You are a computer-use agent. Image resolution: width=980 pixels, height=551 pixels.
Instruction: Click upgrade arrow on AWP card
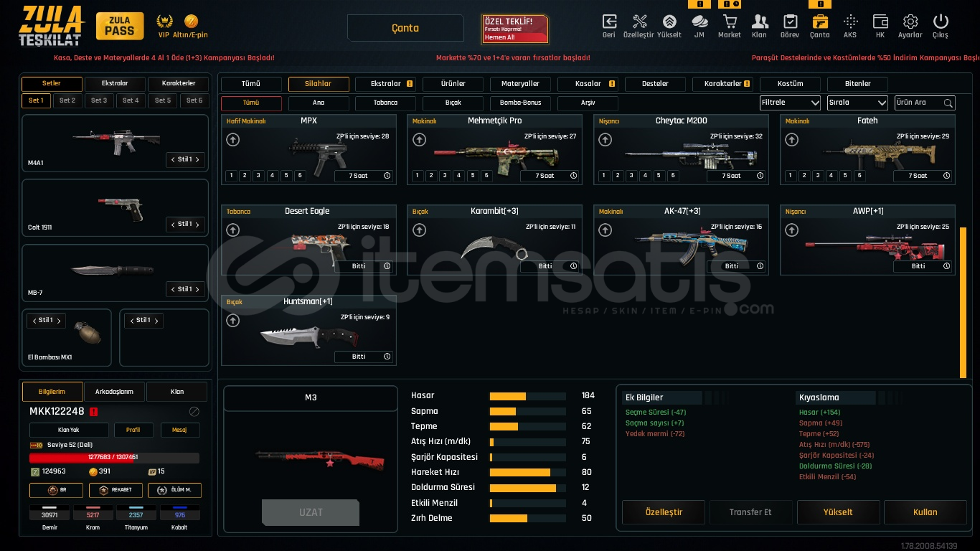click(791, 230)
